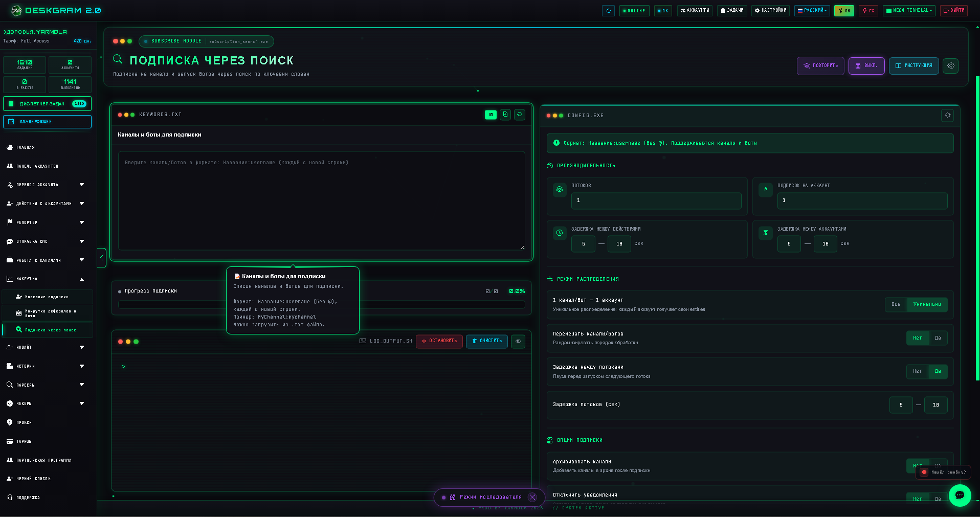
Task: Click the Повторить button
Action: (820, 65)
